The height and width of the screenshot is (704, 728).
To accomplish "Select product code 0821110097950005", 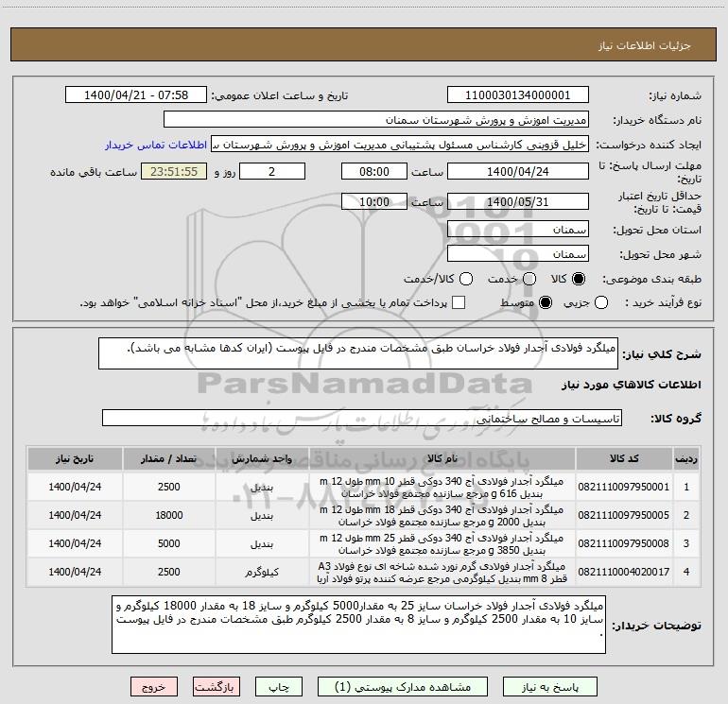I will point(624,515).
